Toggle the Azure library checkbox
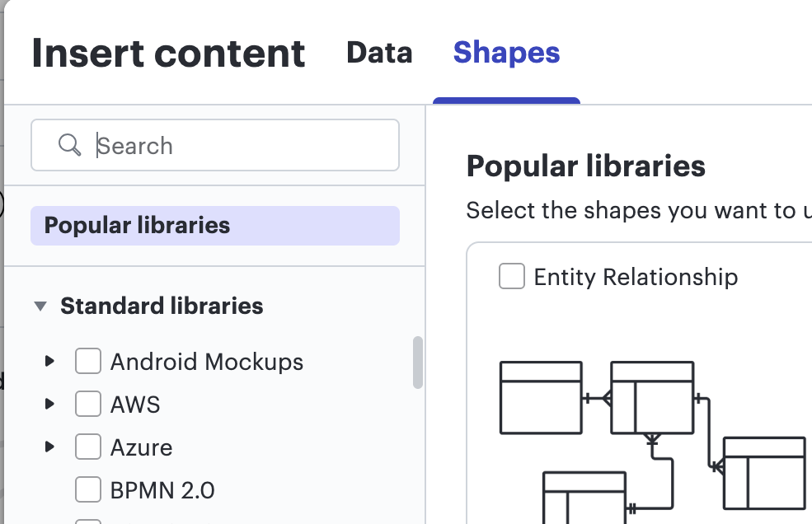The image size is (812, 524). pos(88,447)
